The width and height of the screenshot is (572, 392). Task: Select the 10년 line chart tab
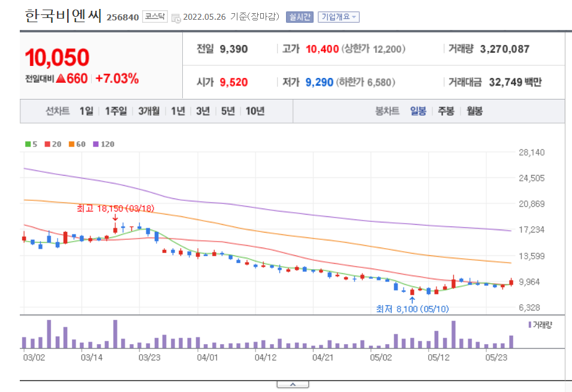pyautogui.click(x=255, y=111)
